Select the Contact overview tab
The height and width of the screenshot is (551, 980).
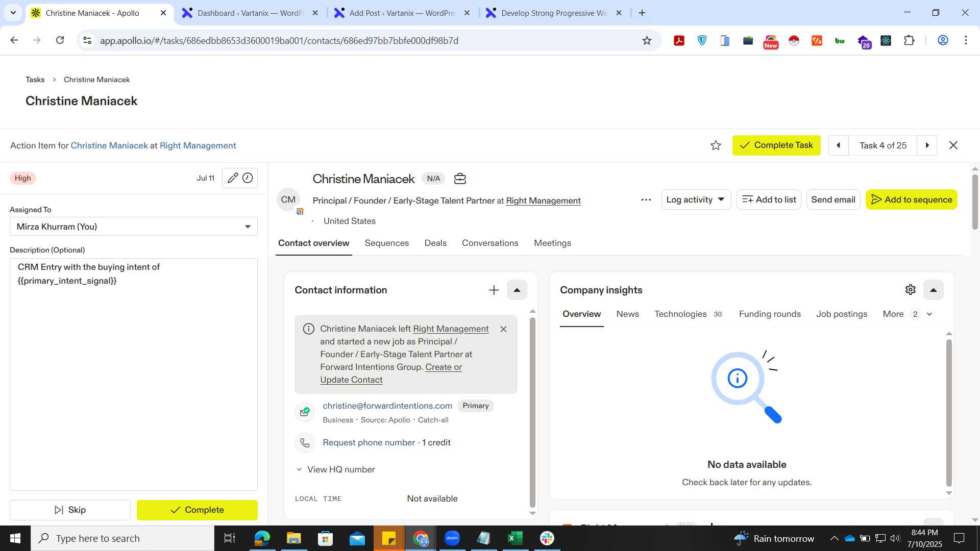click(313, 243)
